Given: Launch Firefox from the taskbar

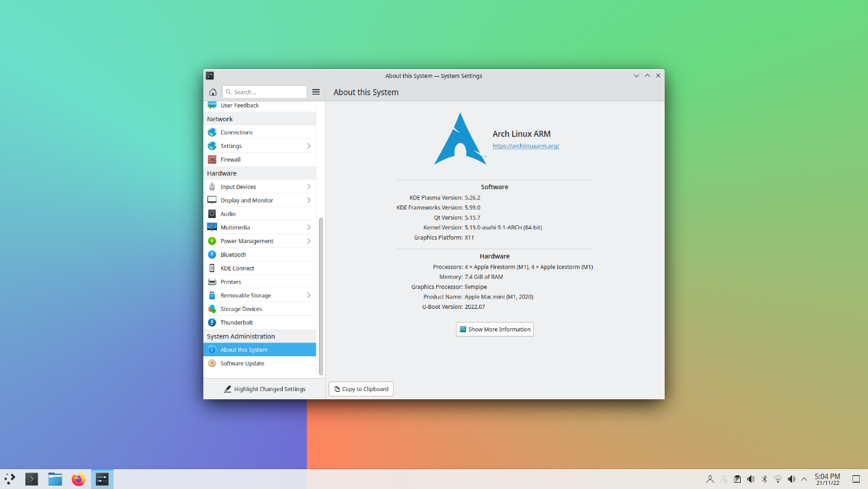Looking at the screenshot, I should [79, 479].
